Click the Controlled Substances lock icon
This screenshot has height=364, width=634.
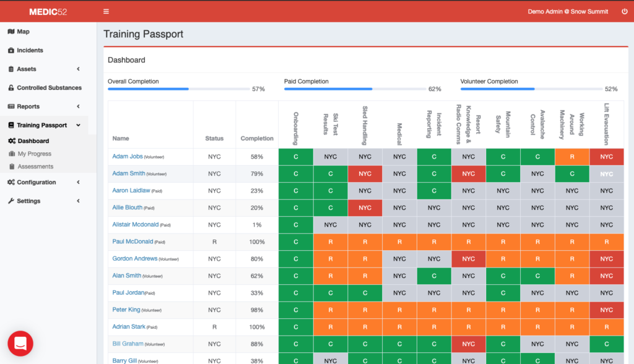tap(11, 88)
